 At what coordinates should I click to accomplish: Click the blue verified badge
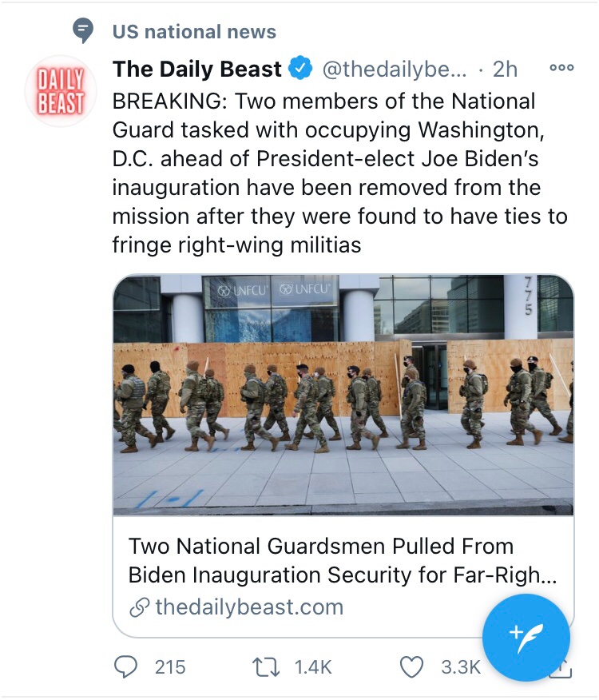(x=300, y=70)
